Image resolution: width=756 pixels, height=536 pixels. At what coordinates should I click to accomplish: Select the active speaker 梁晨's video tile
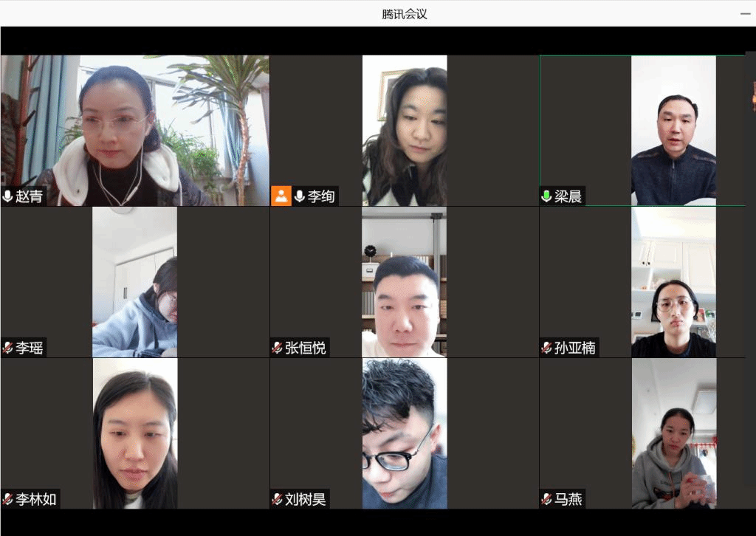(673, 129)
